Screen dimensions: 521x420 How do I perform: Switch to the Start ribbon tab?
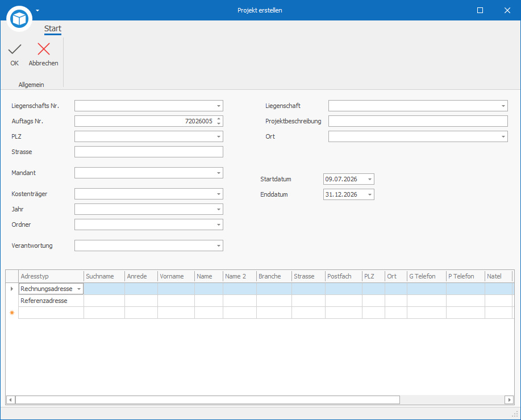53,28
